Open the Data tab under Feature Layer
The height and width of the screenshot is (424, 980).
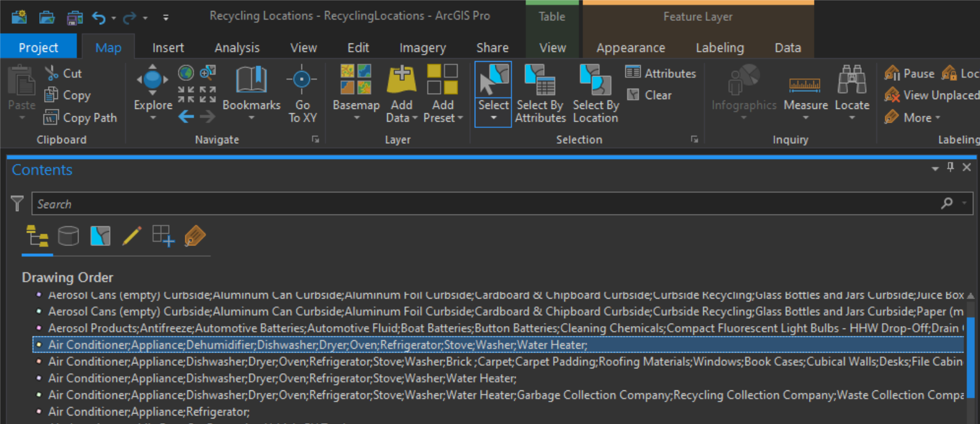(788, 47)
